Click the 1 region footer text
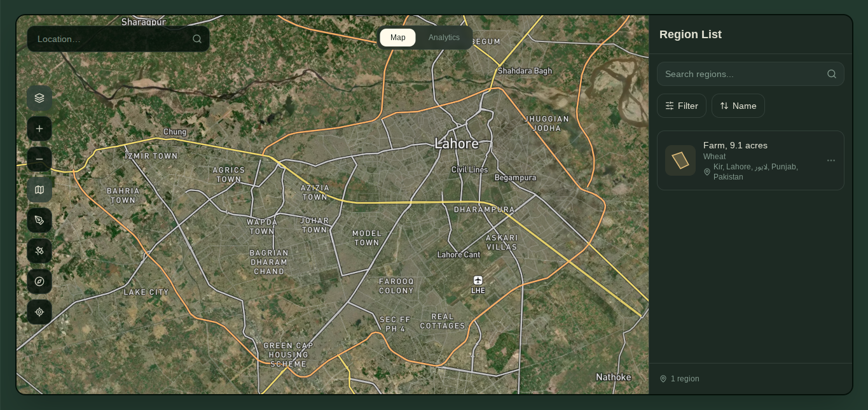 [685, 379]
